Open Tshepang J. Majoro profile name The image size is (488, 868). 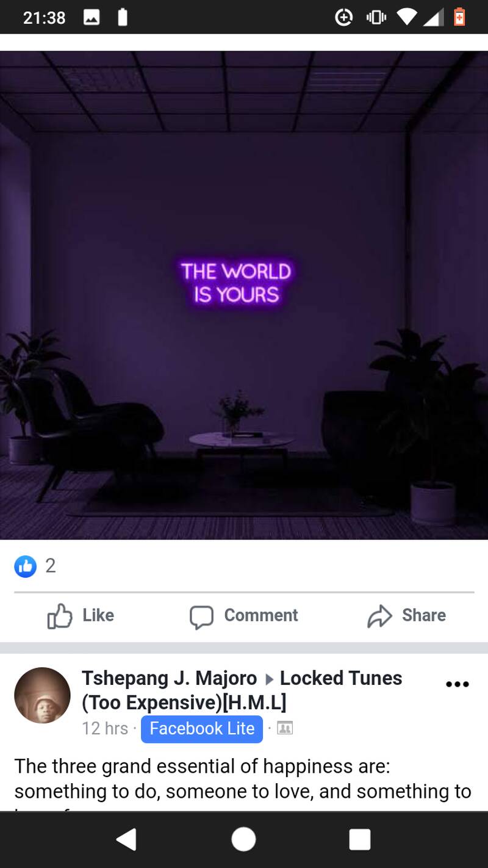coord(170,678)
